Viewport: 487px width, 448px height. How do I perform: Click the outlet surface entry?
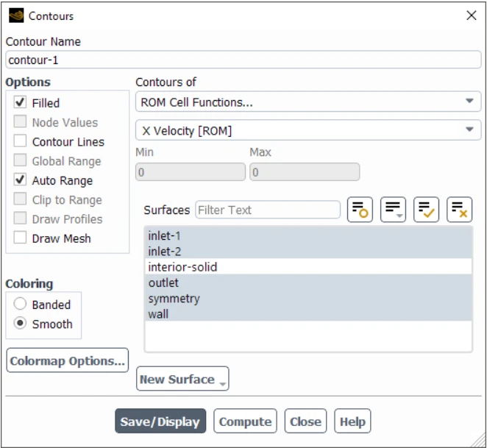[x=163, y=282]
